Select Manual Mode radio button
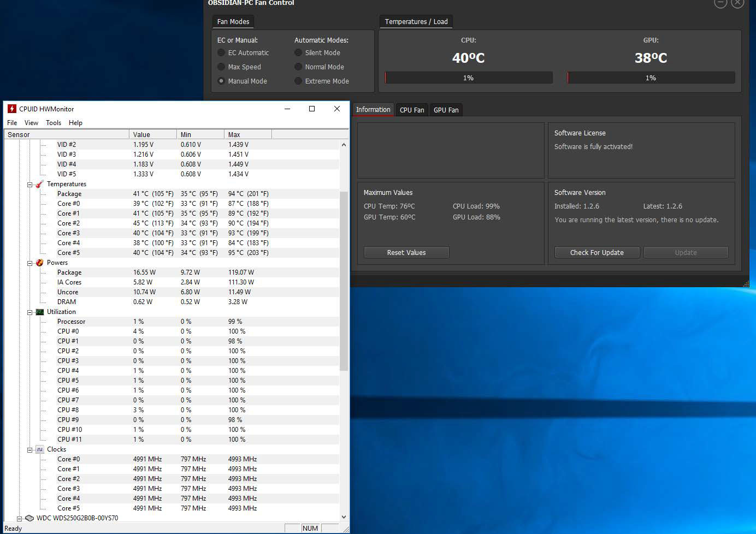The height and width of the screenshot is (534, 756). [x=221, y=81]
